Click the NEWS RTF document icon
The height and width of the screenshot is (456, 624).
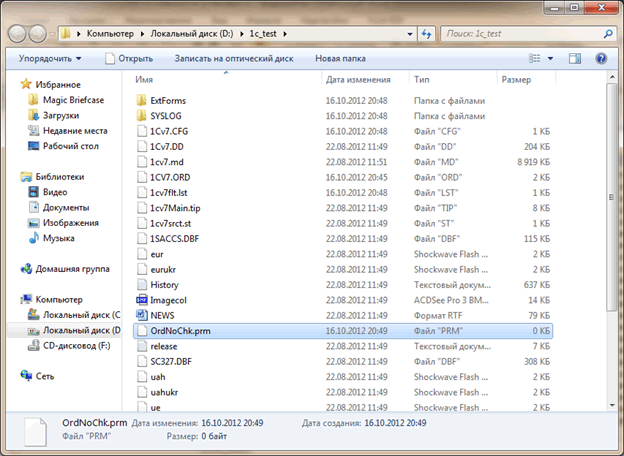[x=142, y=316]
